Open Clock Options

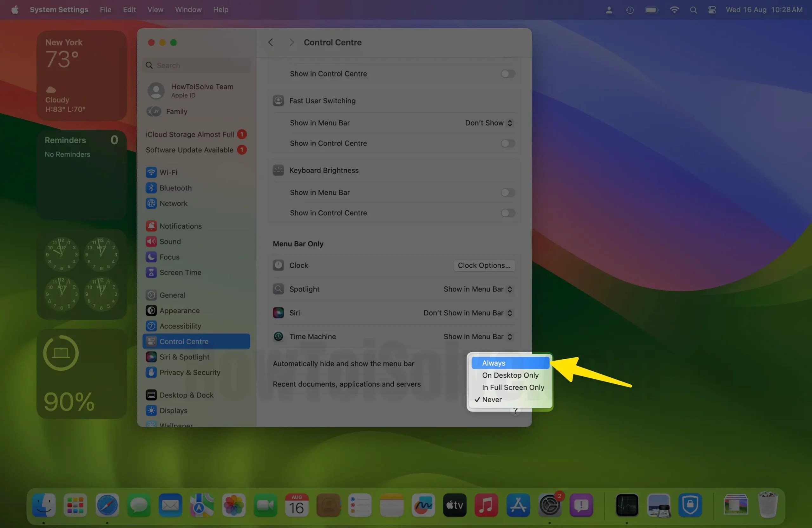pos(484,265)
